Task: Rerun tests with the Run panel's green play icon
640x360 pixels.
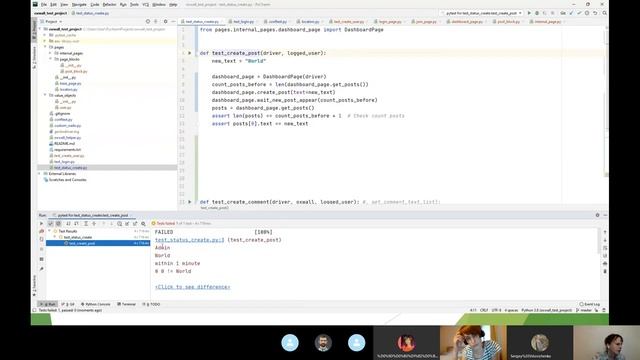Action: tap(41, 224)
